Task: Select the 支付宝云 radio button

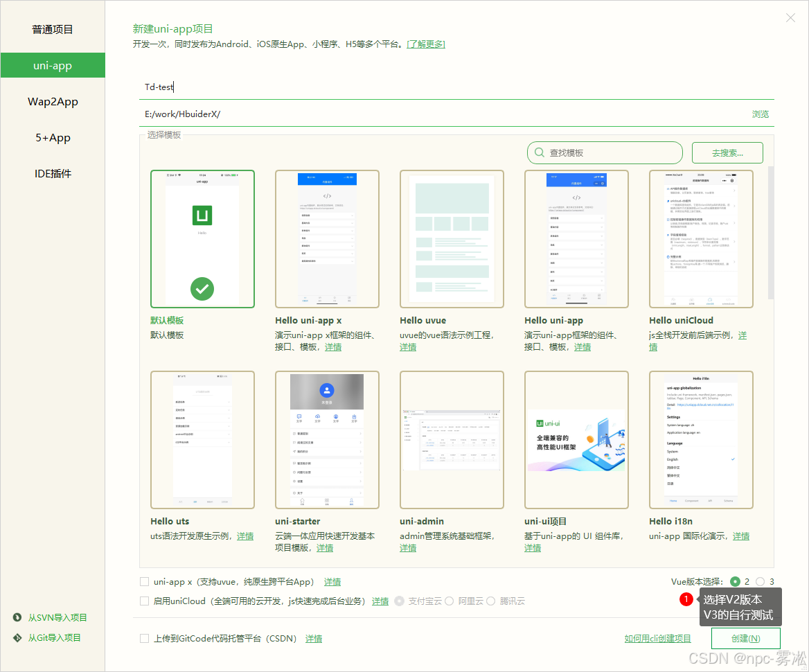Action: [x=400, y=601]
